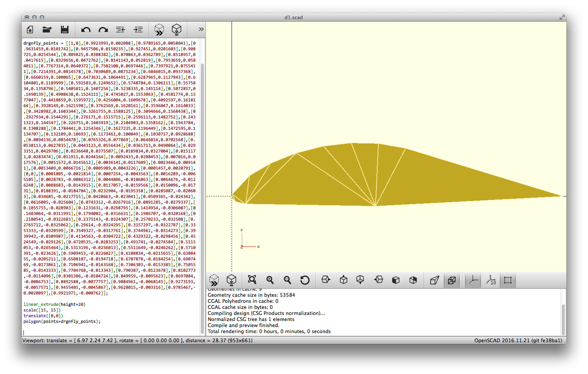Render the model from the editor toolbar
Screen dimensions: 588x374
pos(177,30)
